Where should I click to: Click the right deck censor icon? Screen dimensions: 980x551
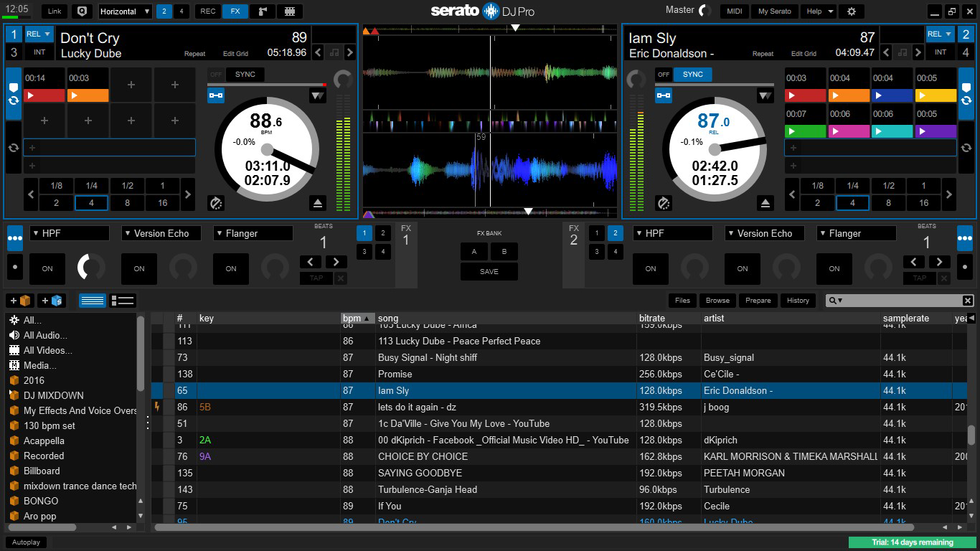(x=664, y=204)
